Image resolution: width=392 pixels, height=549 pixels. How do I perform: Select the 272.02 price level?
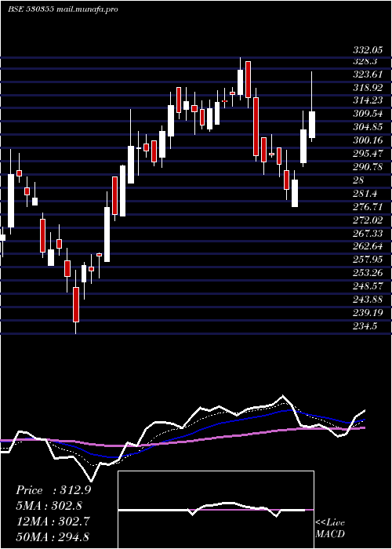[368, 220]
